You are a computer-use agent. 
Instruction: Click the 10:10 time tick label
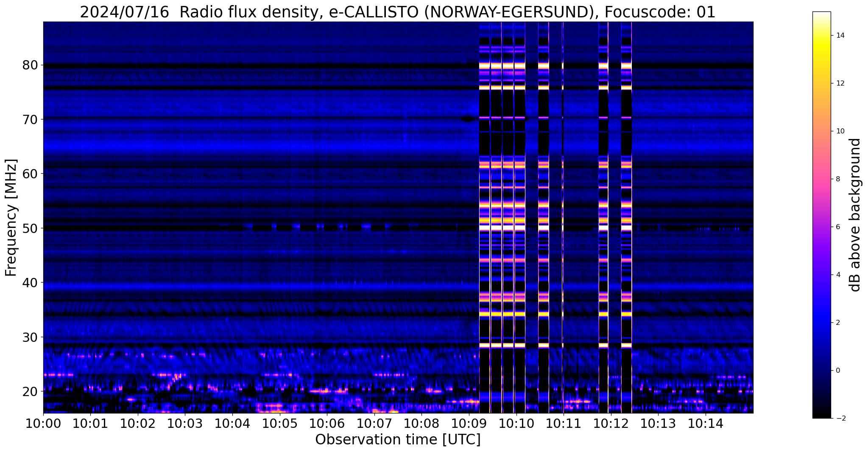point(516,424)
